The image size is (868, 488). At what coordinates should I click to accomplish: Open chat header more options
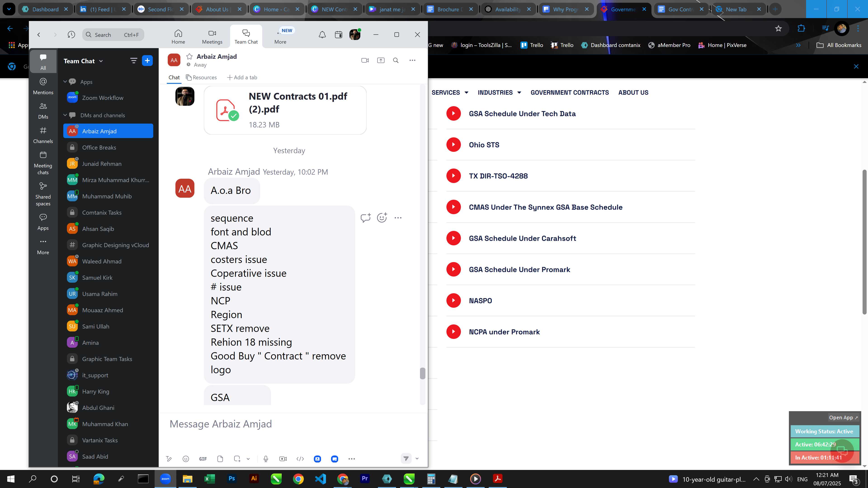[x=413, y=60]
